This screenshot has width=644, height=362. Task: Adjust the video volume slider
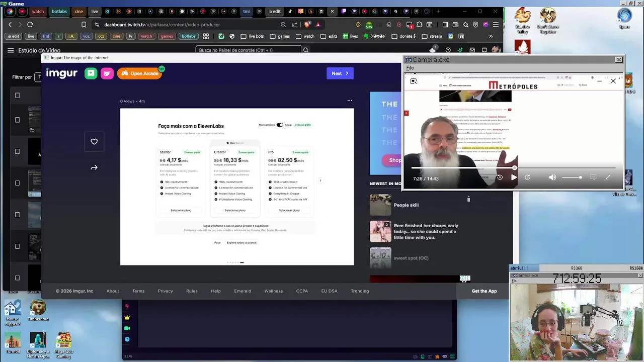tap(572, 177)
